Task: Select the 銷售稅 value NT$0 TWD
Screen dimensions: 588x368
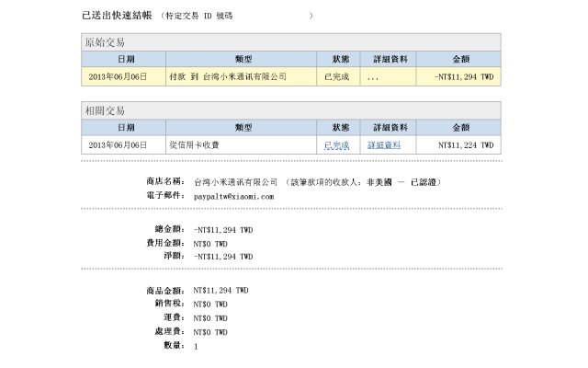Action: click(210, 305)
